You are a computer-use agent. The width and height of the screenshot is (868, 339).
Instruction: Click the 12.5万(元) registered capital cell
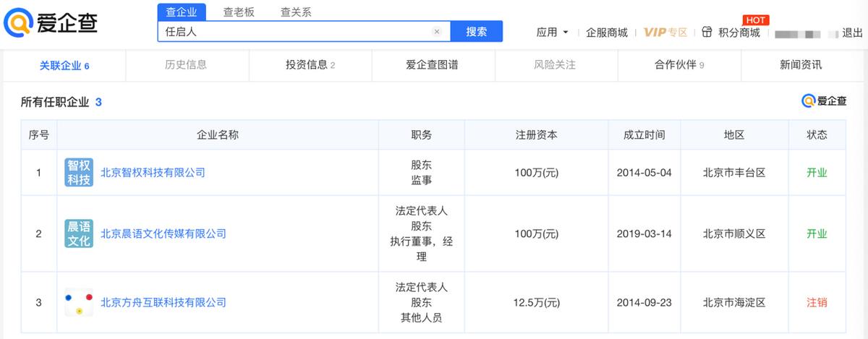536,302
